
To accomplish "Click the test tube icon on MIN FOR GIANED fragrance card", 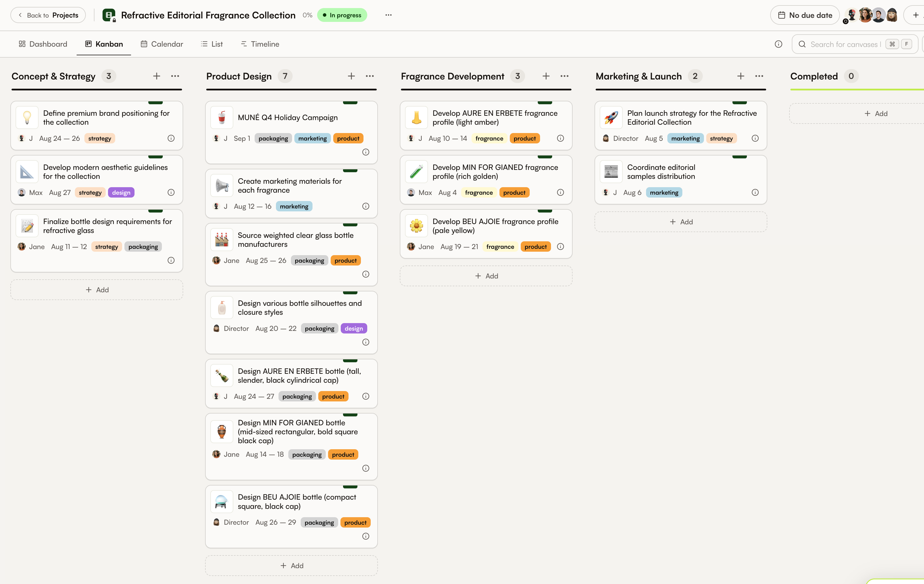I will coord(416,172).
